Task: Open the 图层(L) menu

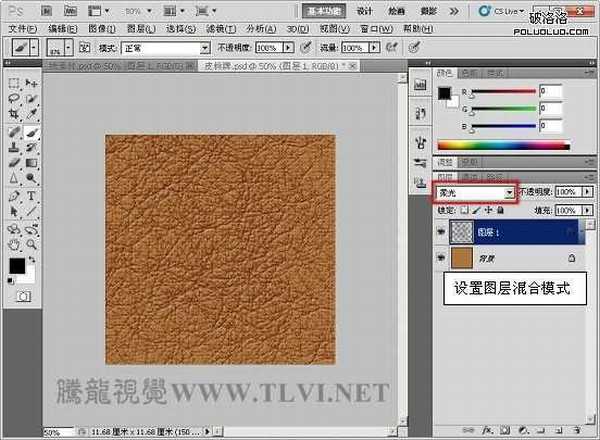Action: [x=141, y=29]
